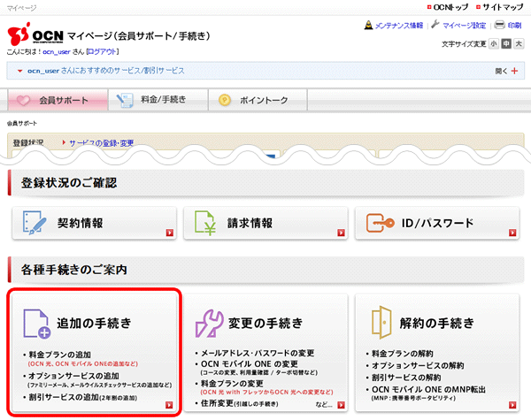Click red triangle beside おすすめのサービス

(x=20, y=71)
